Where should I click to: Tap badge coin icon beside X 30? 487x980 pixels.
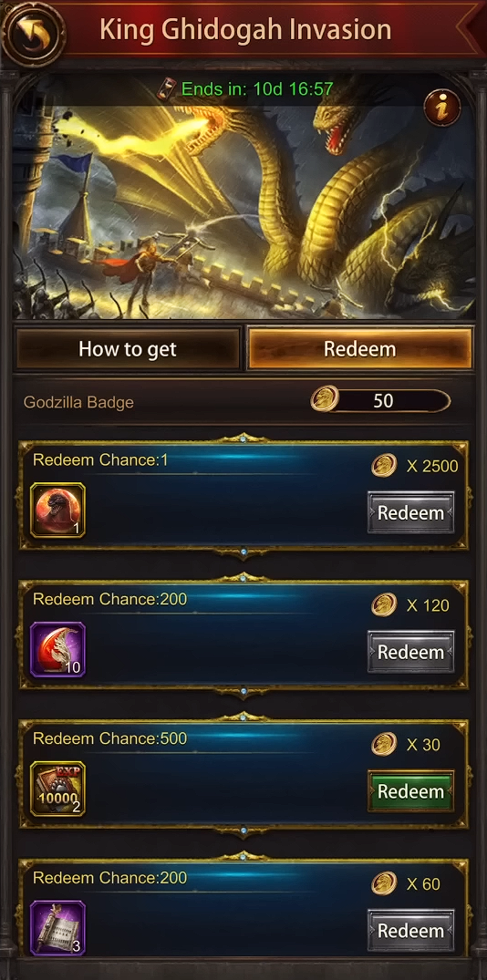coord(384,745)
